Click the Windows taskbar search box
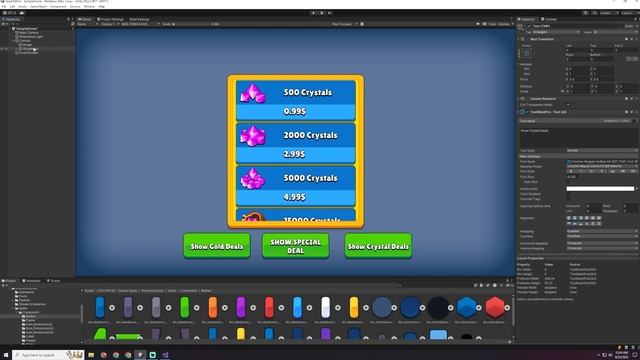Viewport: 640px width, 360px height. tap(48, 355)
